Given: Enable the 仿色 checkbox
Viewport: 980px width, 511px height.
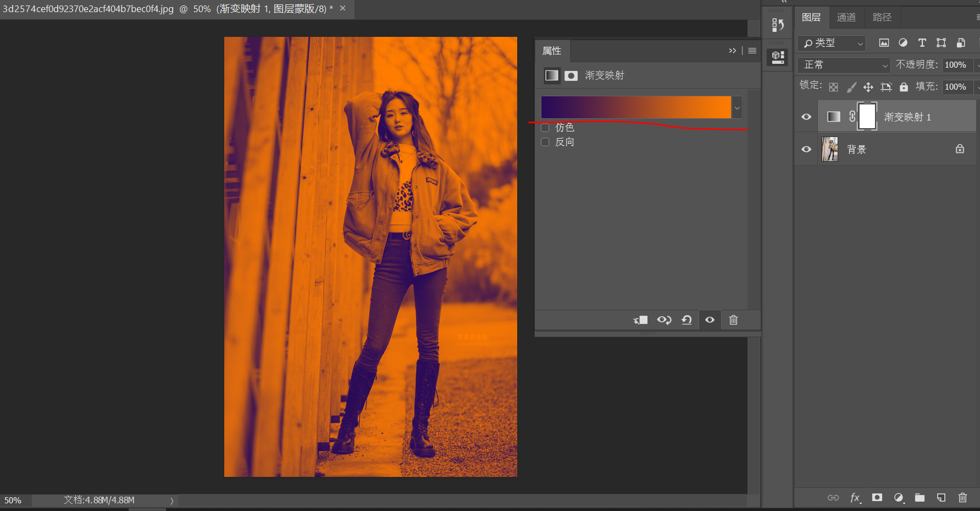Looking at the screenshot, I should point(545,128).
